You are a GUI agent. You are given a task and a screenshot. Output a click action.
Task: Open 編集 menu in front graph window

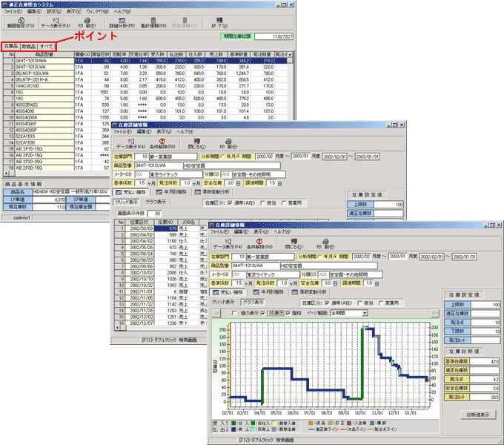tap(241, 232)
